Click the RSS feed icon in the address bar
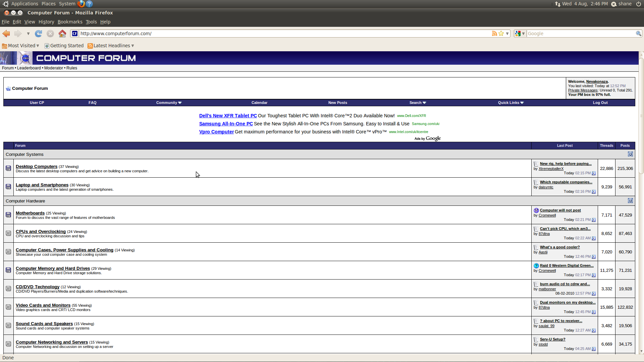Viewport: 644px width, 362px height. [x=495, y=34]
